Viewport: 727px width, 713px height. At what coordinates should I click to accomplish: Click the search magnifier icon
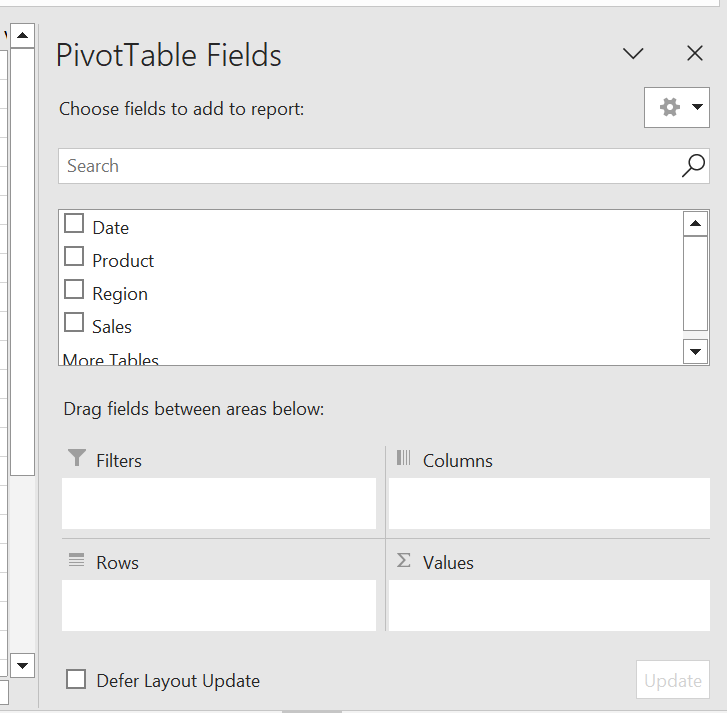[x=693, y=166]
